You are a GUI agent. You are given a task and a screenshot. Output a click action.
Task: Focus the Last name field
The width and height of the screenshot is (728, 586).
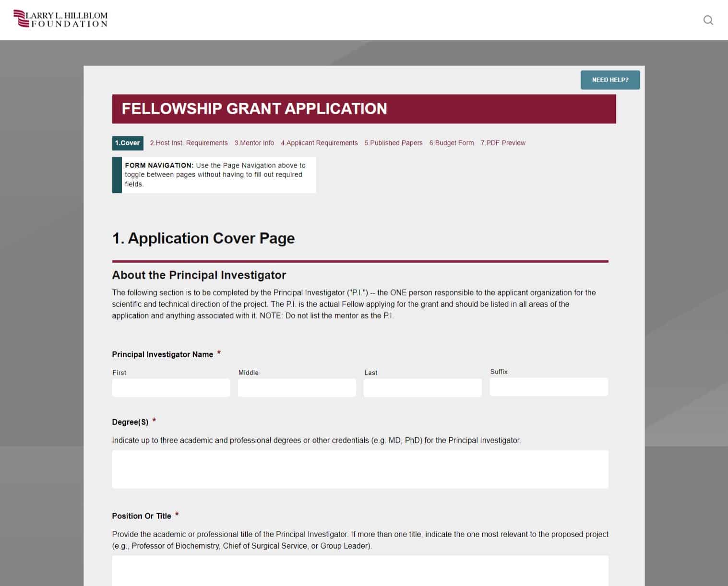coord(422,387)
